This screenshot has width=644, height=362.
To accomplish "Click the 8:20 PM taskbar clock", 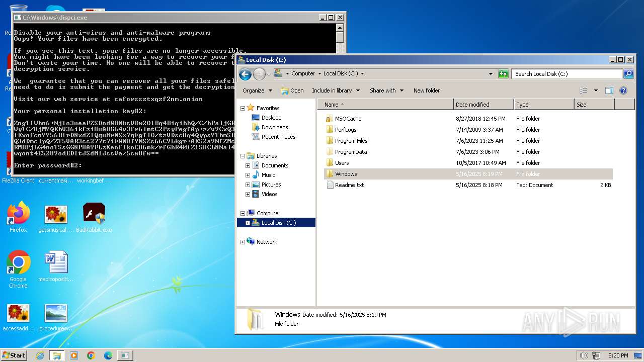I will click(x=618, y=355).
